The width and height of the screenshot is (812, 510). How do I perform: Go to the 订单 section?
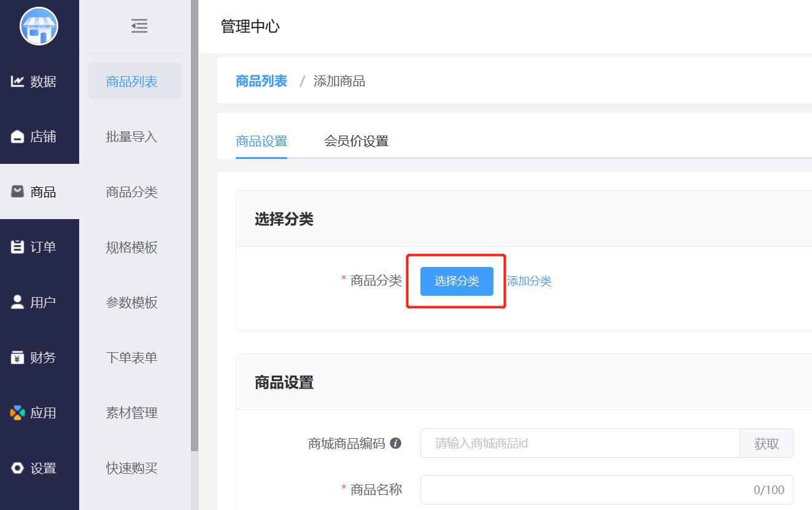(43, 247)
